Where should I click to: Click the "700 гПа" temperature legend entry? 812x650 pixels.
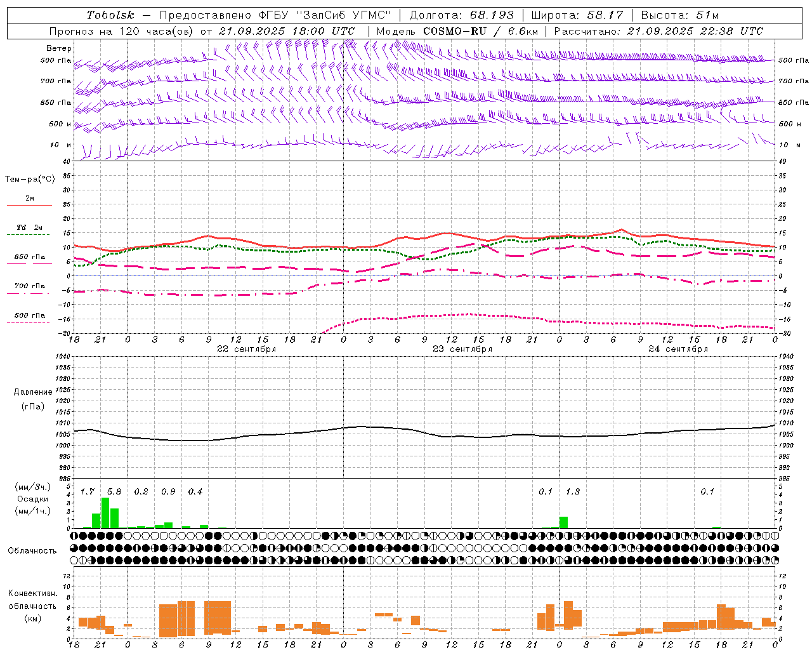29,286
